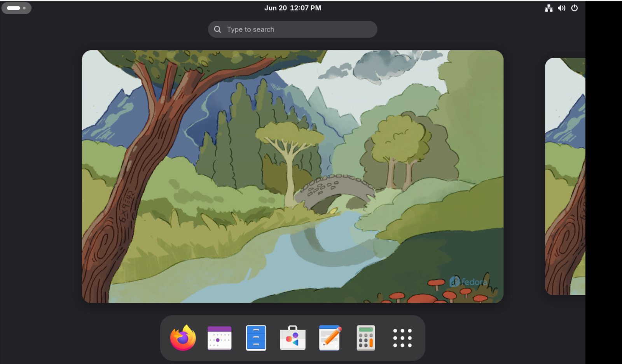Click the network status icon

[549, 8]
